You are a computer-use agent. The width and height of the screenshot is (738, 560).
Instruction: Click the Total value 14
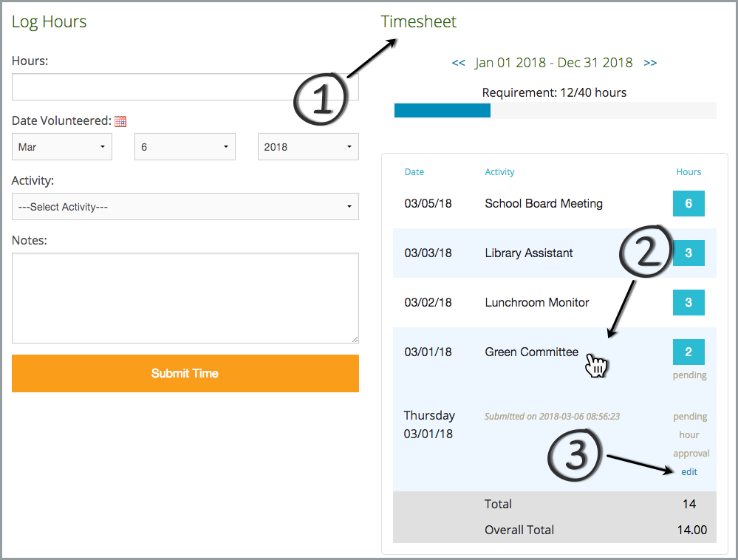click(x=689, y=504)
